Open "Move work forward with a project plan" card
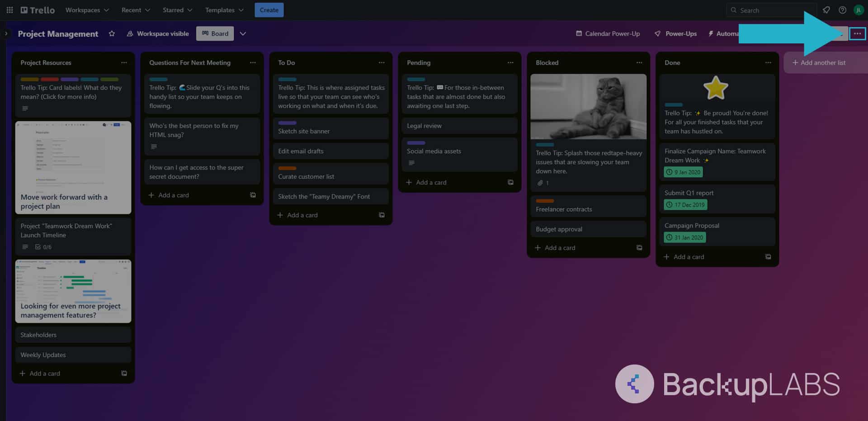868x421 pixels. click(x=73, y=167)
